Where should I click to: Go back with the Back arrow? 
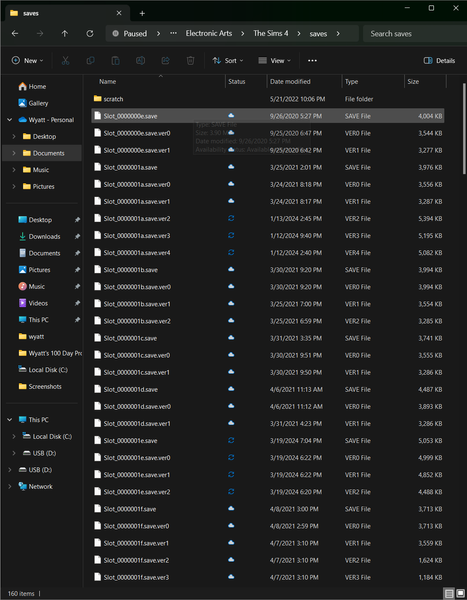click(x=15, y=34)
